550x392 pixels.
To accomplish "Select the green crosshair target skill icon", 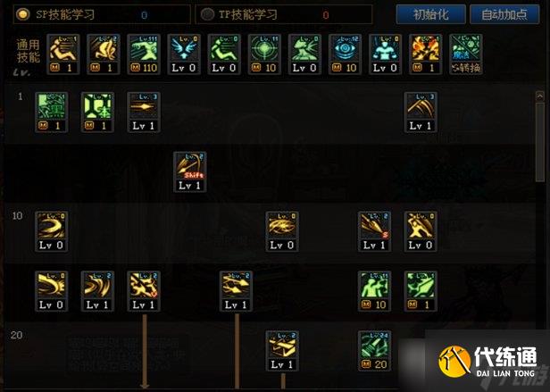I will click(265, 54).
